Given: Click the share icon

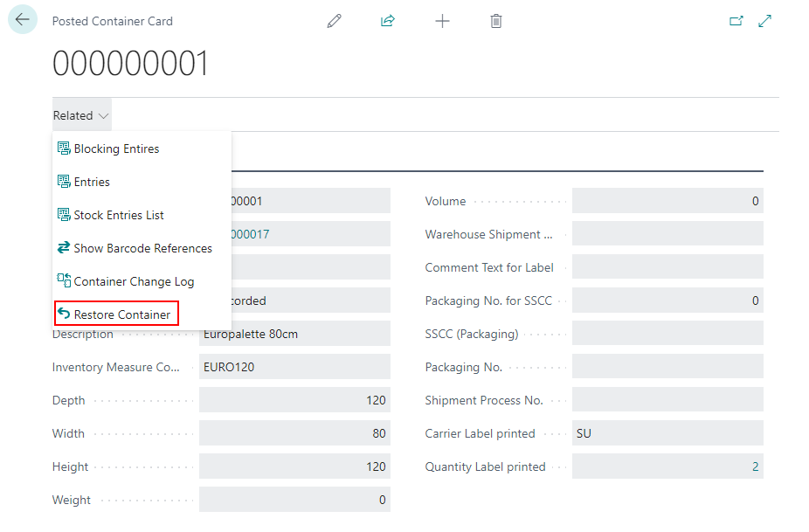Looking at the screenshot, I should coord(388,21).
